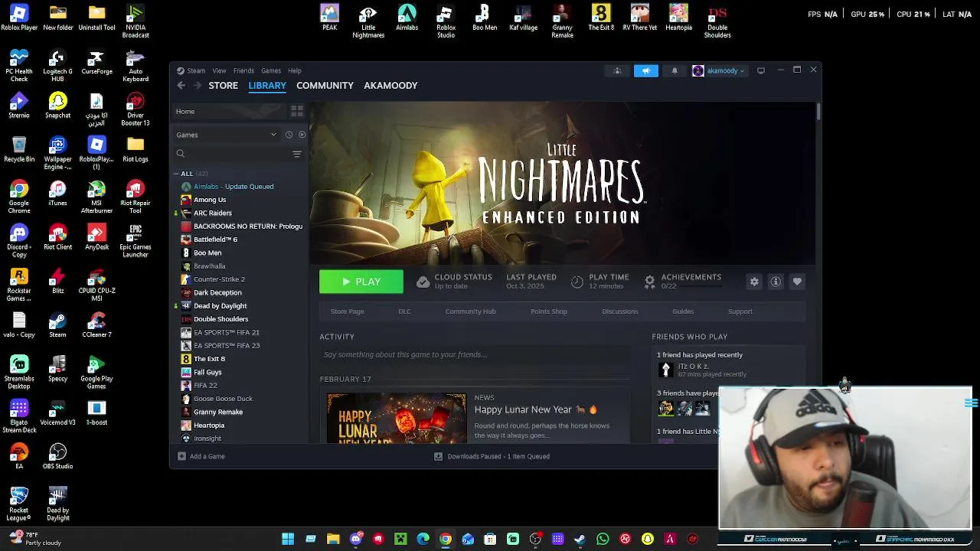Open Happy Lunar New Year thumbnail
The width and height of the screenshot is (980, 551).
pyautogui.click(x=397, y=418)
